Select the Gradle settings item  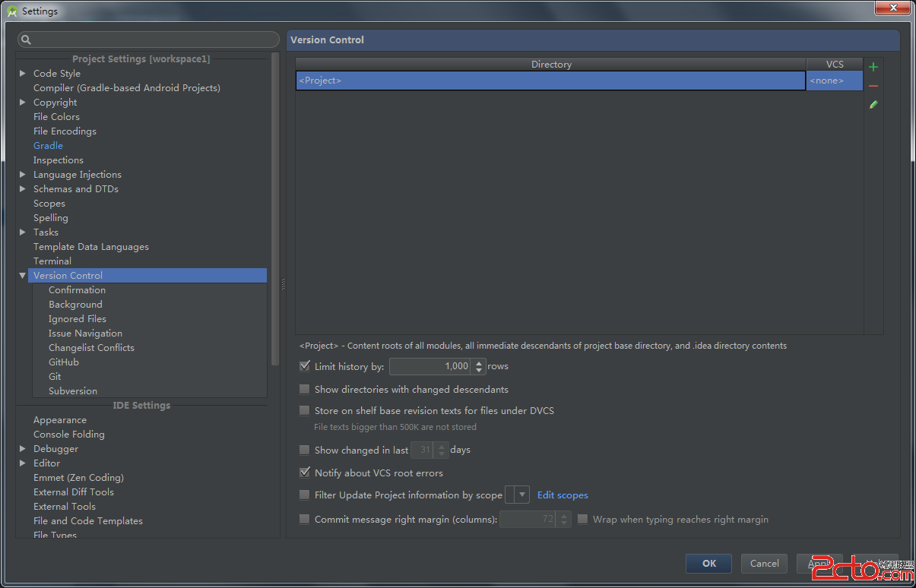(48, 146)
